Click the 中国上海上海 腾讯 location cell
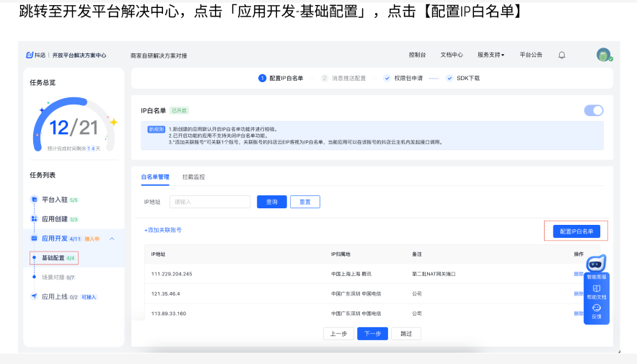The height and width of the screenshot is (364, 637). (351, 274)
